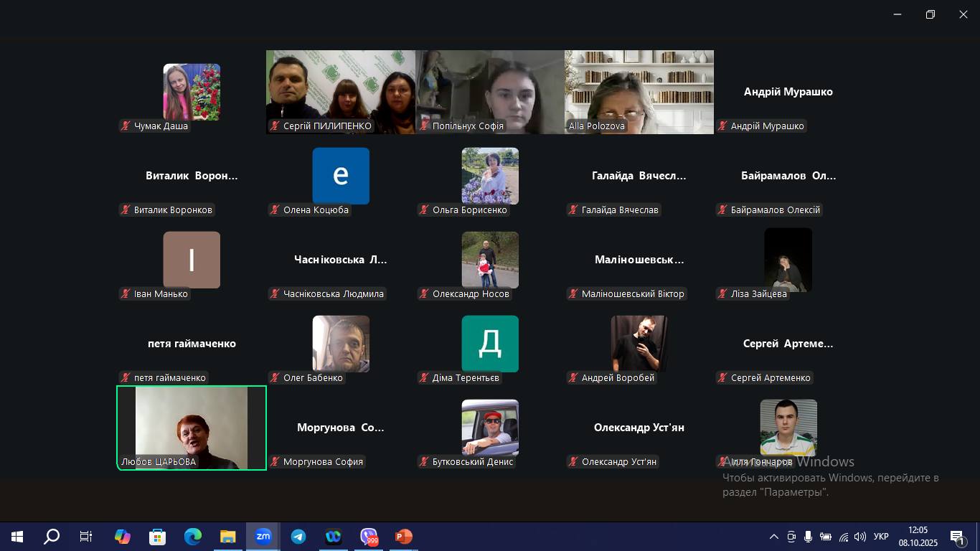Open the clock and date flyout
Viewport: 980px width, 551px height.
coord(918,537)
